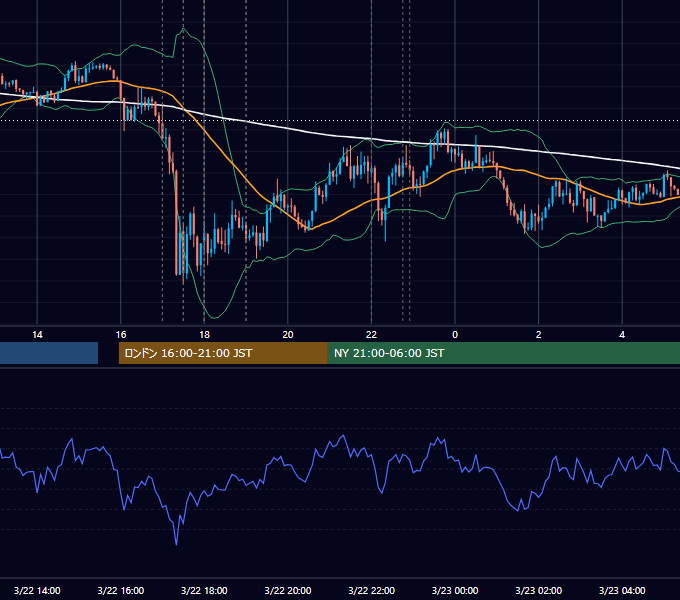The width and height of the screenshot is (680, 600).
Task: Click the hour label 4 on axis
Action: tap(622, 335)
